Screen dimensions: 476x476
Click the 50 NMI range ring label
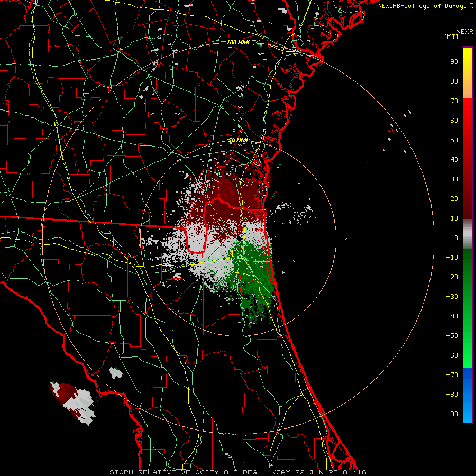238,140
